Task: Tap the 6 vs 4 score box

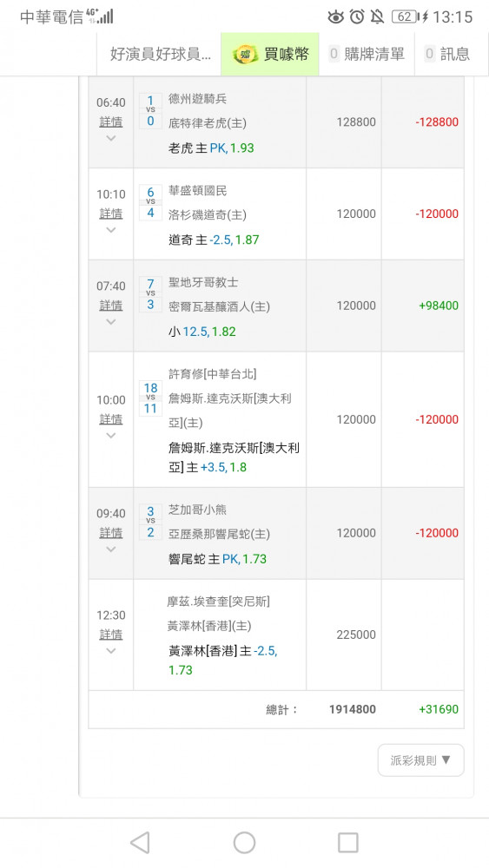Action: (150, 202)
